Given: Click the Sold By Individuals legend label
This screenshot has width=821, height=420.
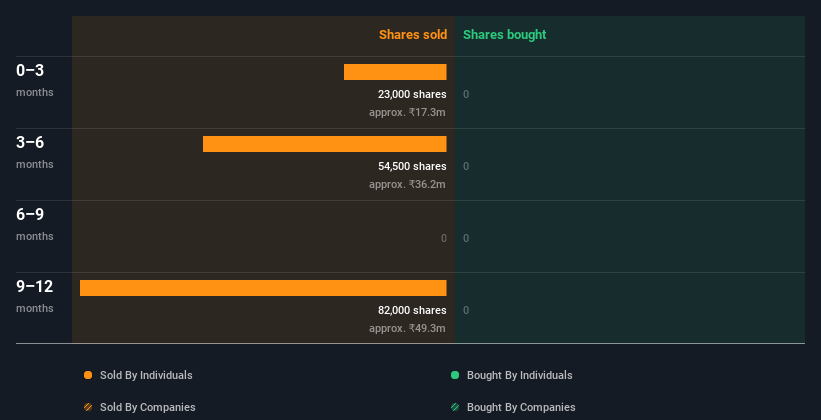Looking at the screenshot, I should click(146, 375).
